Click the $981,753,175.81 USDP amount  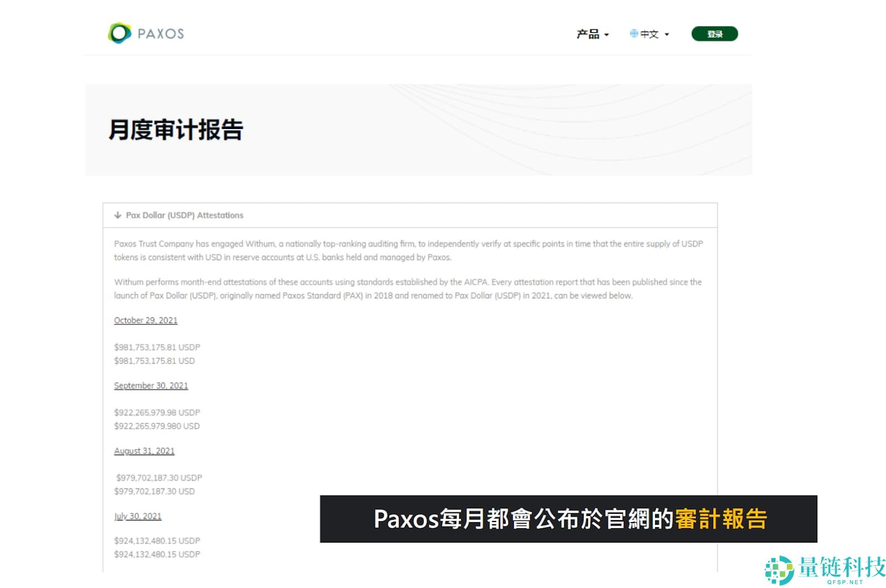157,347
